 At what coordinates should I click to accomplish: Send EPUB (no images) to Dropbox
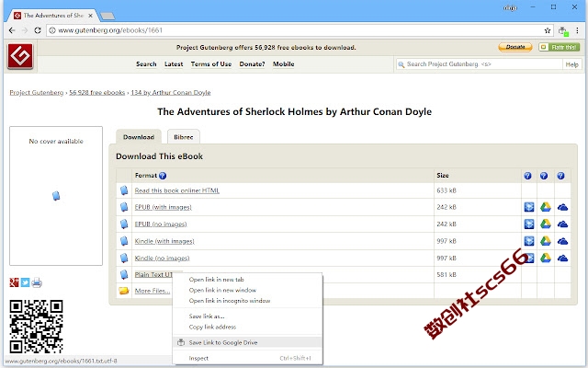pos(529,224)
